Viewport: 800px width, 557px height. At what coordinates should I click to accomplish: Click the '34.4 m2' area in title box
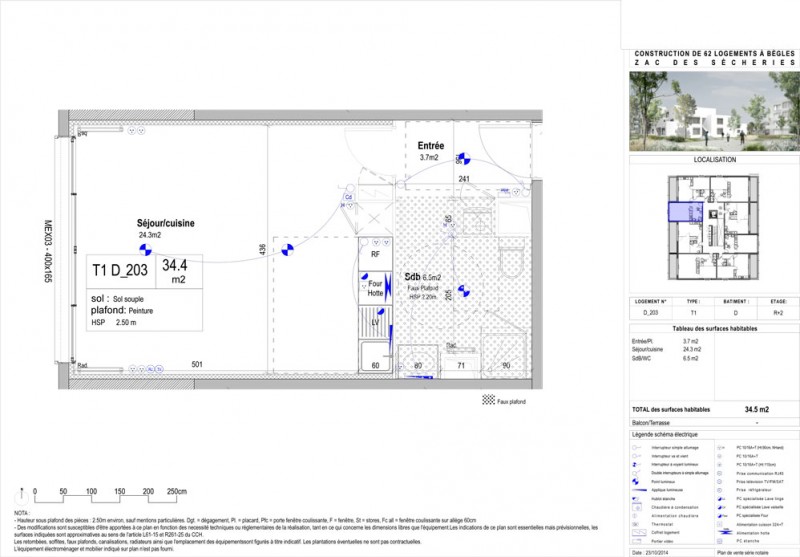tap(175, 271)
